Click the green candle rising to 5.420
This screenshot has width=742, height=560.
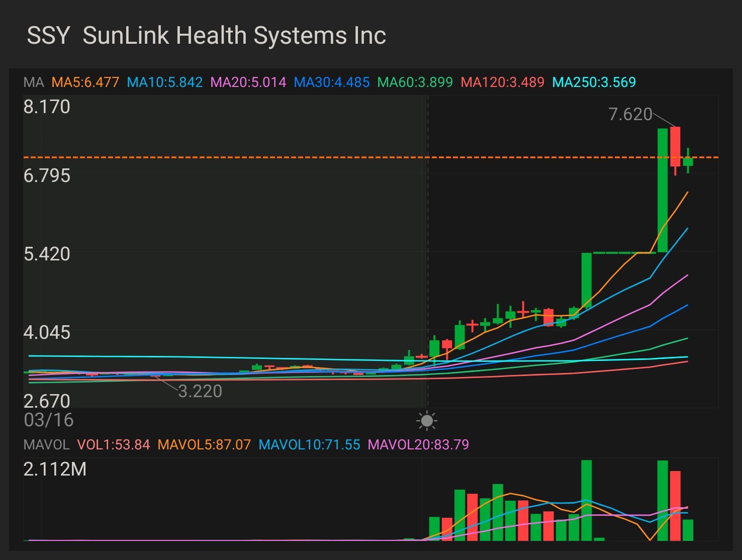[x=587, y=280]
